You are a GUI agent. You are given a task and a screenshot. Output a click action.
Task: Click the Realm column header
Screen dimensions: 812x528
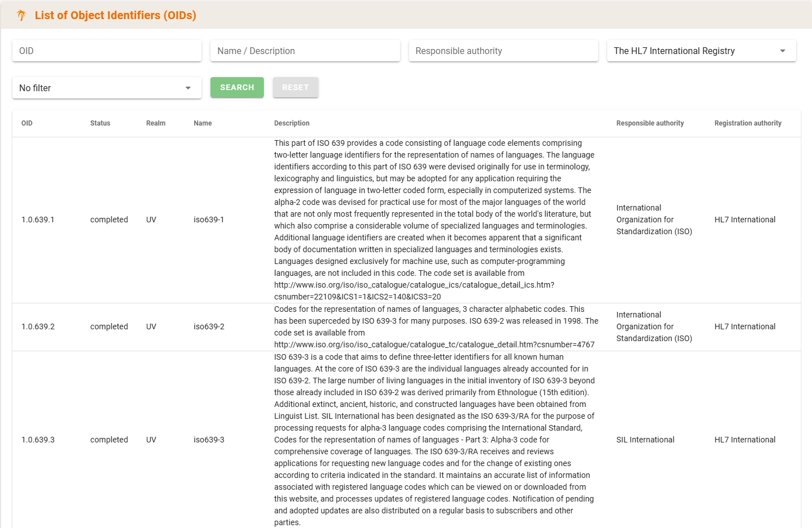[156, 123]
